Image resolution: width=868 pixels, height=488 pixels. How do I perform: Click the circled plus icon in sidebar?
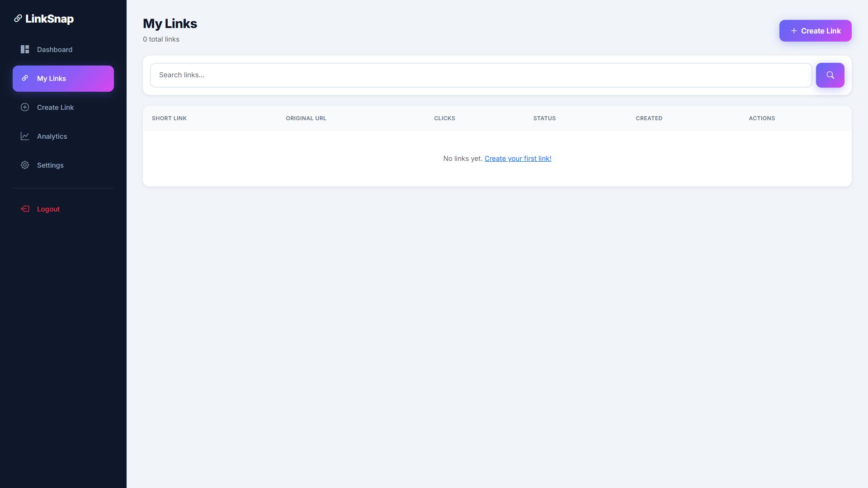[x=25, y=107]
